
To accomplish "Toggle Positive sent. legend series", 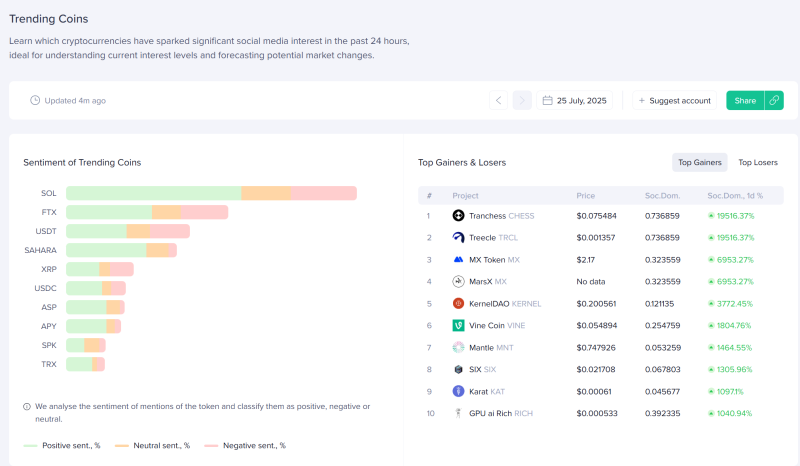I will tap(62, 446).
